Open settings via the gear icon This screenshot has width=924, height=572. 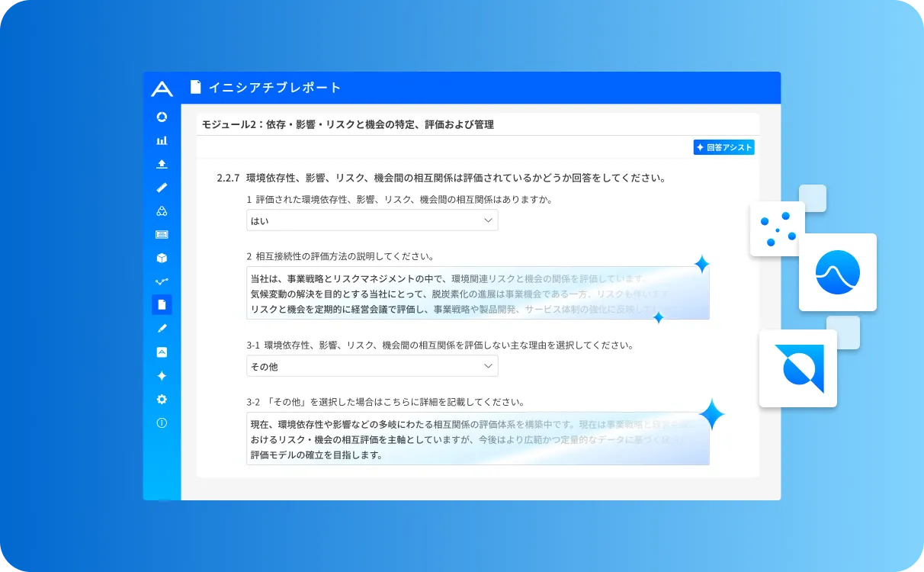[162, 400]
